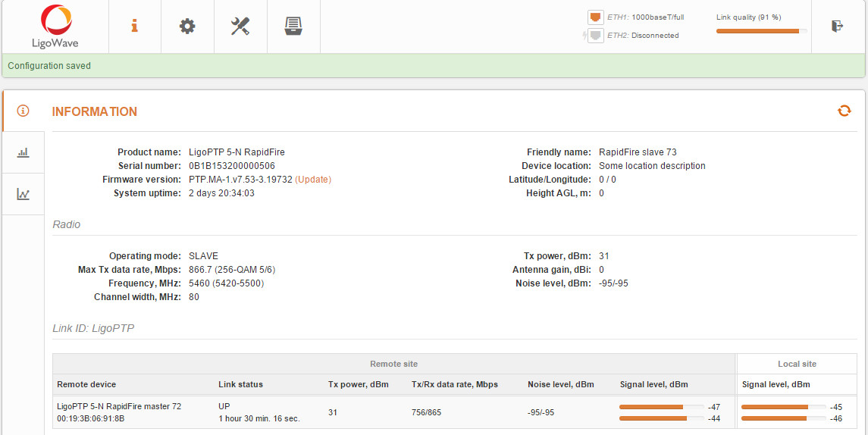Screen dimensions: 868x435
Task: Click the Link status column header
Action: tap(240, 384)
